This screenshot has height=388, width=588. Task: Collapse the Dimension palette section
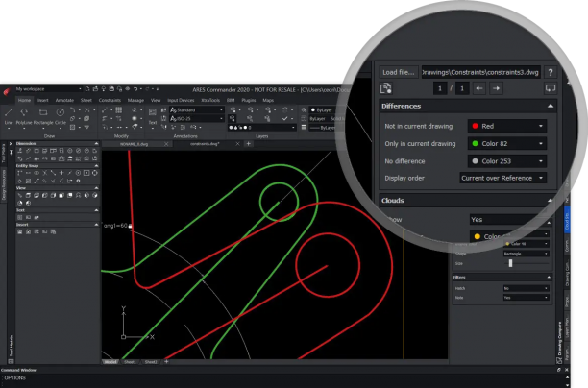click(96, 143)
